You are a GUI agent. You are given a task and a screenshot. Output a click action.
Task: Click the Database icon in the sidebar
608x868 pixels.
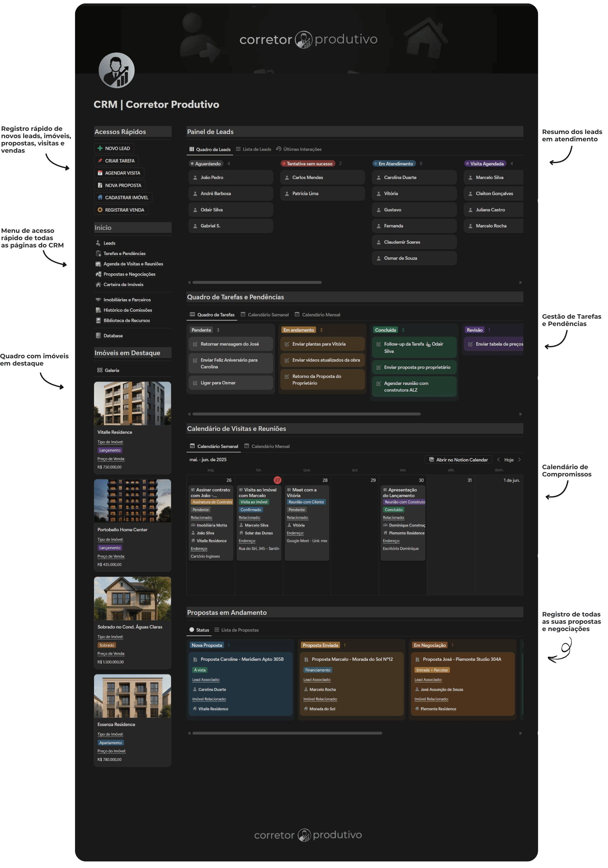[x=98, y=336]
